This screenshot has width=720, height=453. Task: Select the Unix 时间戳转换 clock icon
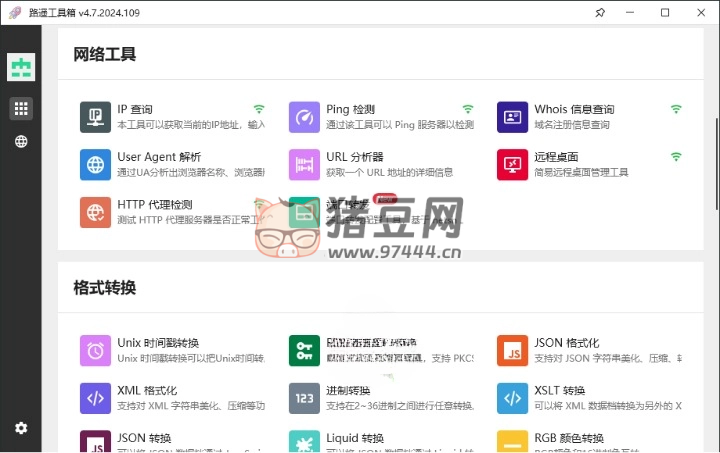point(96,350)
